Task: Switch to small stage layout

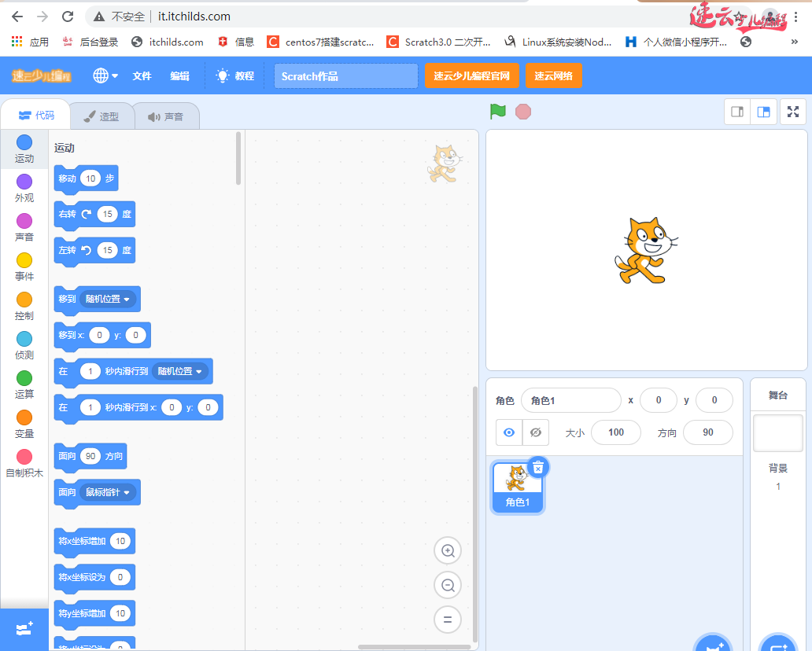Action: point(737,112)
